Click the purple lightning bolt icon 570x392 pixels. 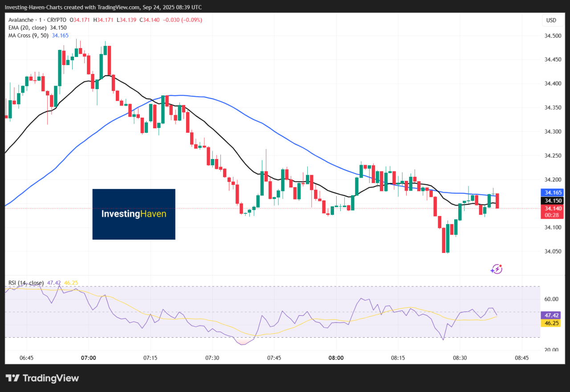coord(497,269)
